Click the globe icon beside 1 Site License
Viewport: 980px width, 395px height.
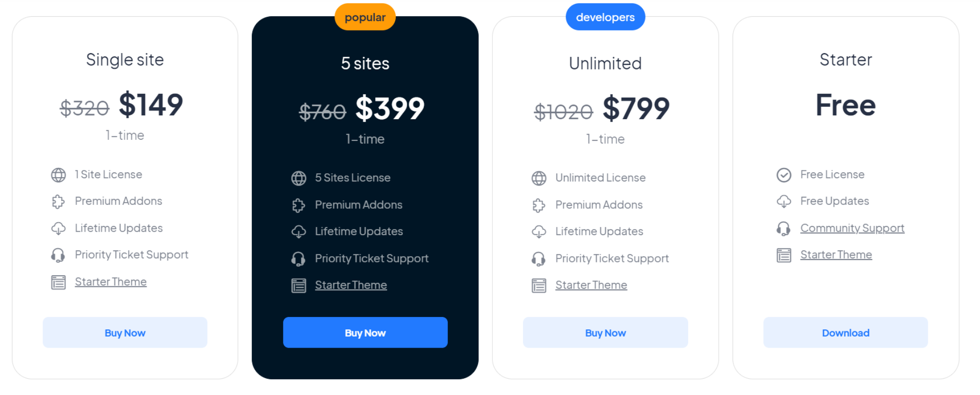pos(58,175)
